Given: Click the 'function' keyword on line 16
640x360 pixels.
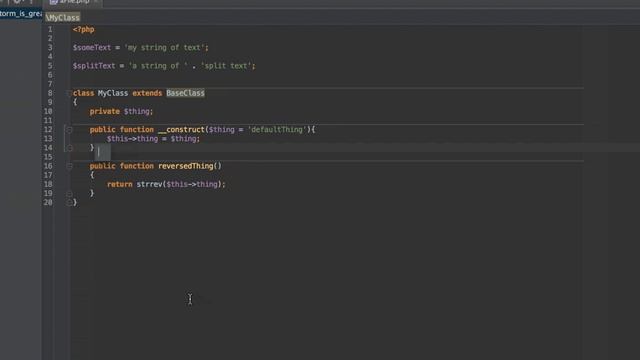Looking at the screenshot, I should (x=137, y=166).
